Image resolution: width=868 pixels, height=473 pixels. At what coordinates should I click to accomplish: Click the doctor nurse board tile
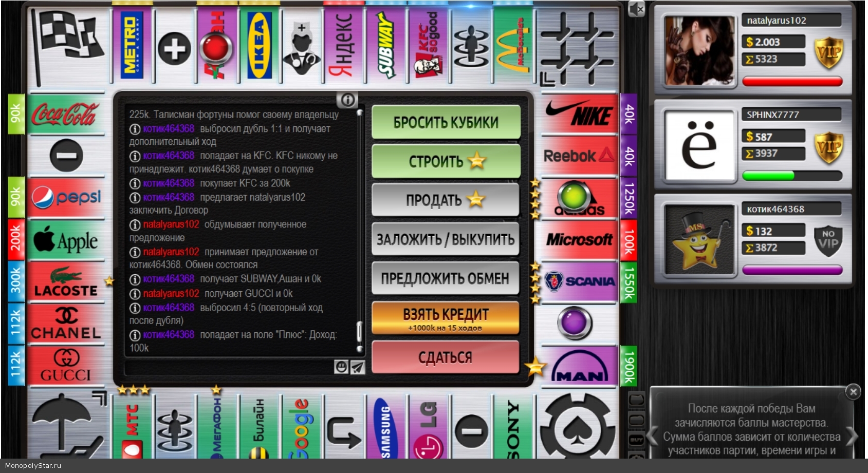(x=301, y=48)
